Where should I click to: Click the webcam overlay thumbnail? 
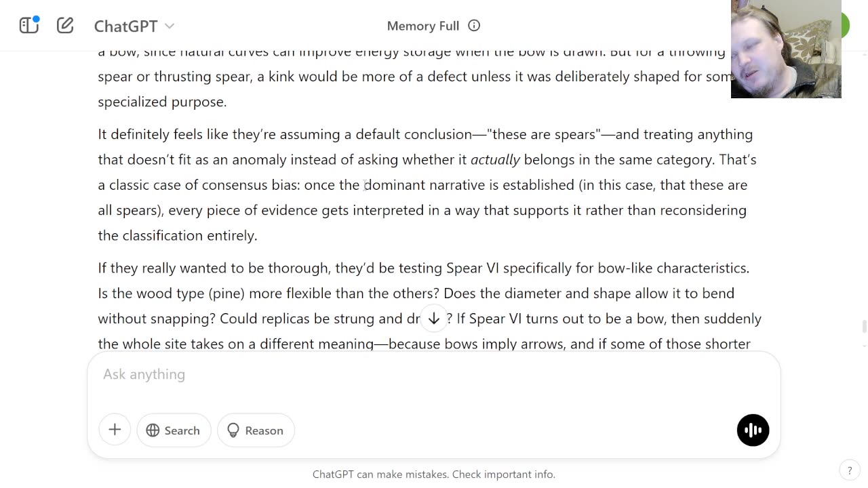786,49
